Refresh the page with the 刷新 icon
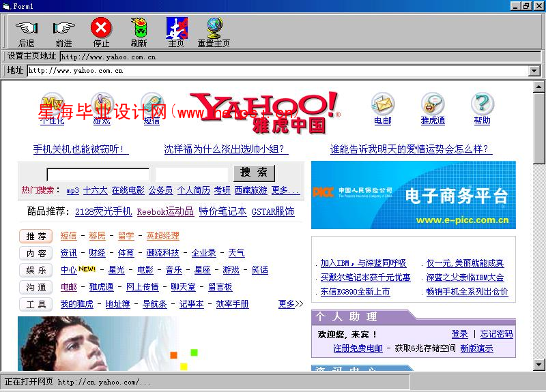This screenshot has height=392, width=546. click(139, 27)
